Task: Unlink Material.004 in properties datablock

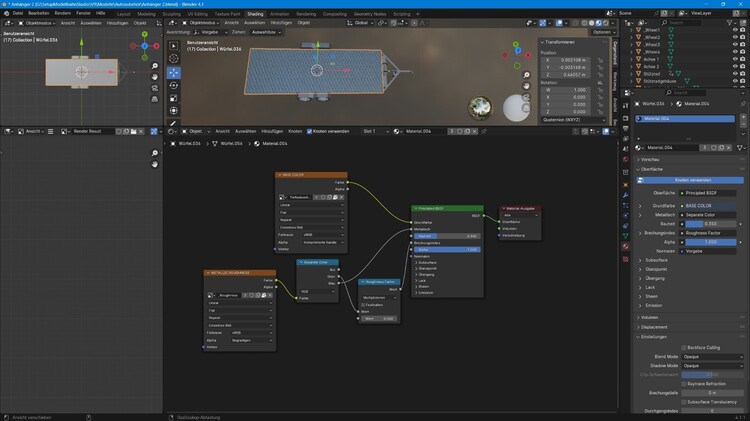Action: (728, 148)
